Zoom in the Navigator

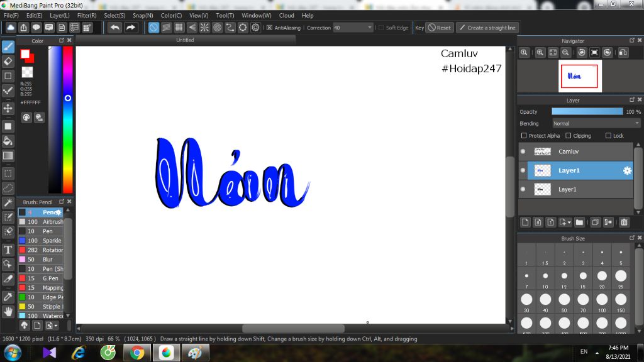tap(540, 53)
